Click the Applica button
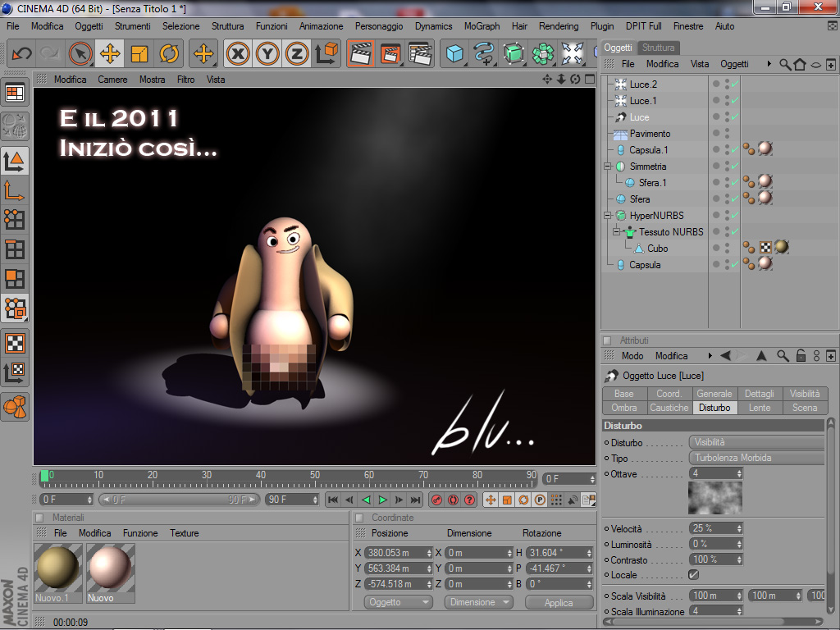Screen dimensions: 840x630 (559, 602)
